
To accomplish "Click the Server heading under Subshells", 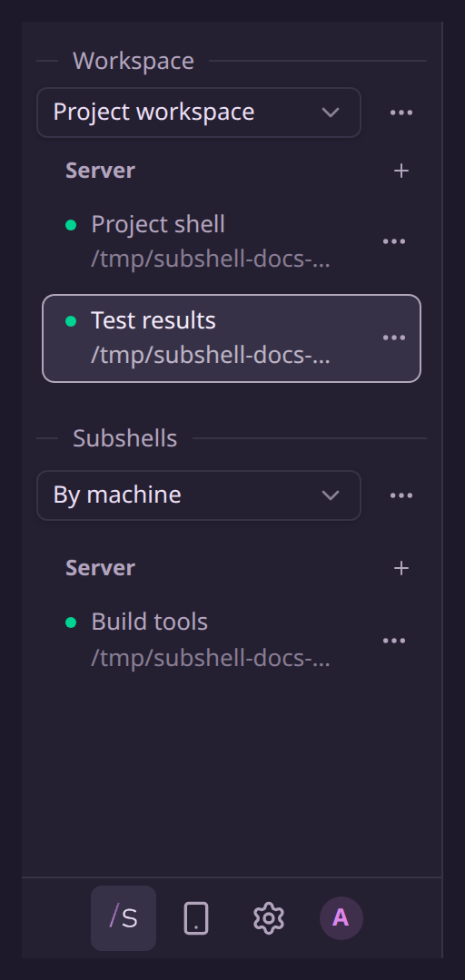I will coord(100,567).
